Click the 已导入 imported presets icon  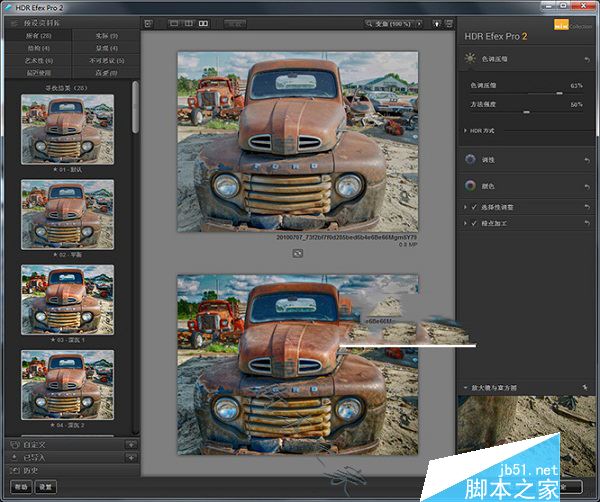(x=15, y=458)
